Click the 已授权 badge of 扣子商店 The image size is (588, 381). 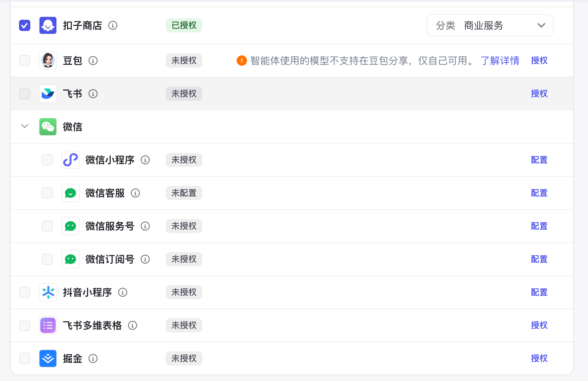click(x=184, y=25)
